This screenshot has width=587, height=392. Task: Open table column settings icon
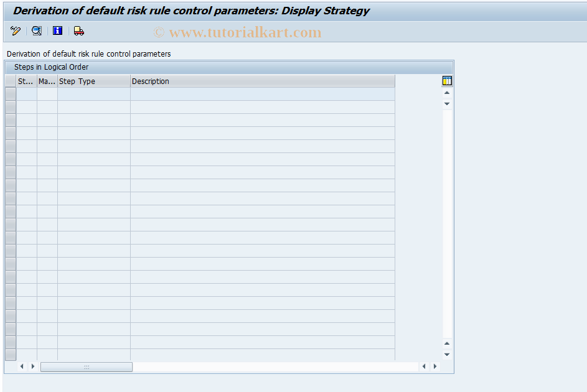coord(447,81)
